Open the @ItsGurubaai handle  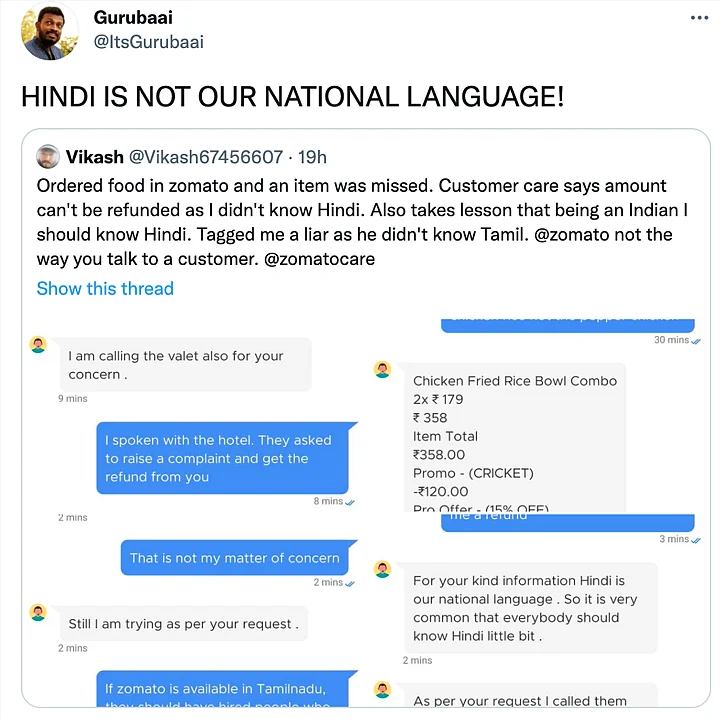click(148, 41)
